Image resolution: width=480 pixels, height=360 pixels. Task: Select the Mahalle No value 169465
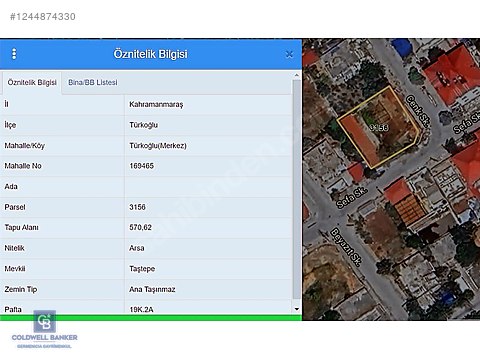[141, 166]
